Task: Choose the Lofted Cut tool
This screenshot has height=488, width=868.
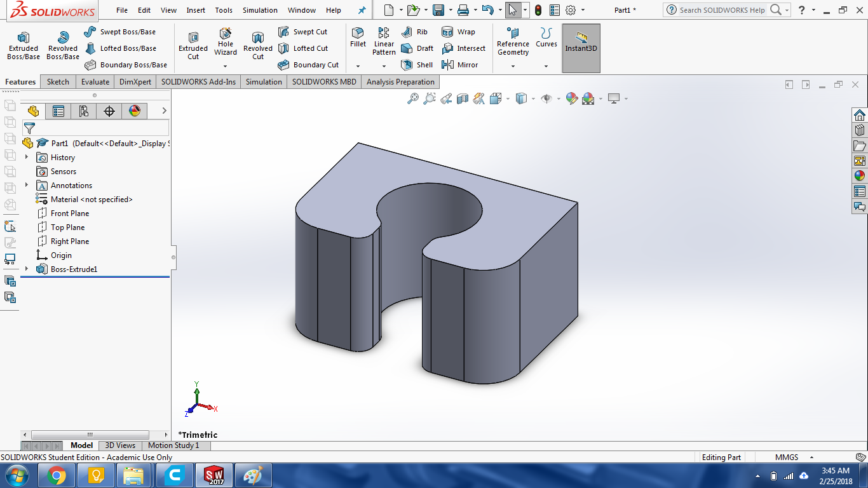Action: [x=303, y=48]
